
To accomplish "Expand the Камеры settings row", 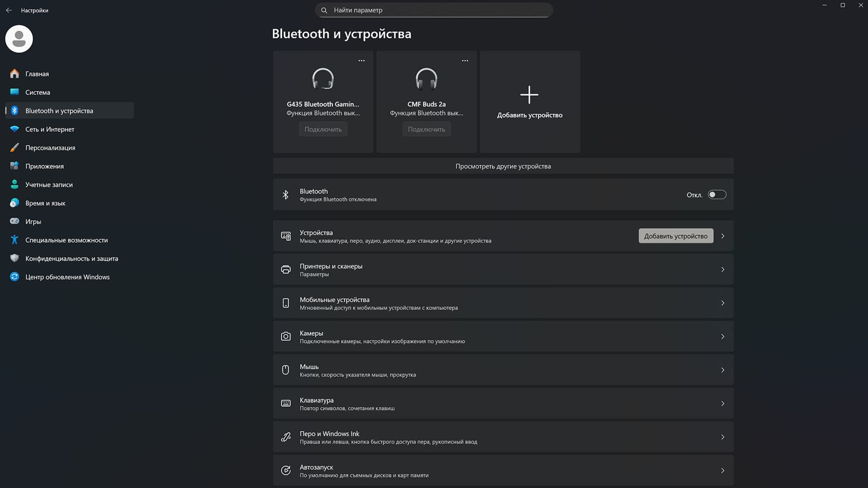I will point(722,336).
